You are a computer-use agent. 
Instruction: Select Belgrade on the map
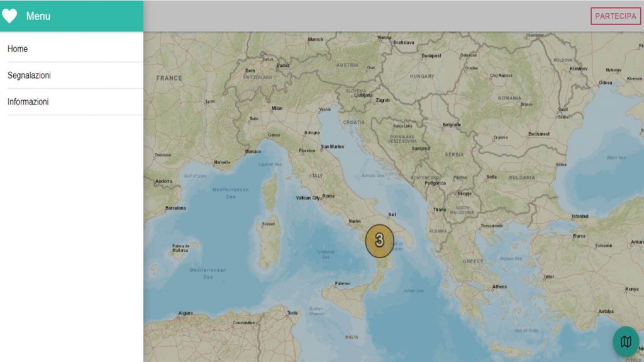[x=452, y=125]
